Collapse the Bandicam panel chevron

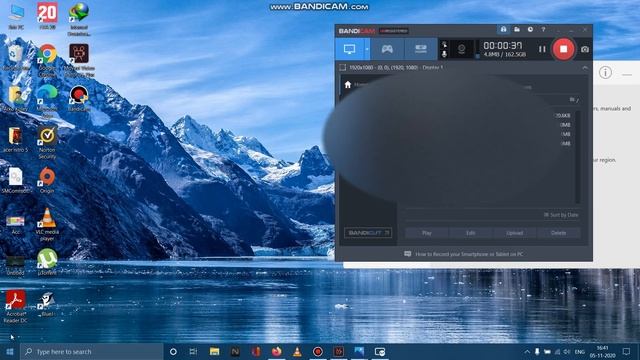[x=585, y=68]
